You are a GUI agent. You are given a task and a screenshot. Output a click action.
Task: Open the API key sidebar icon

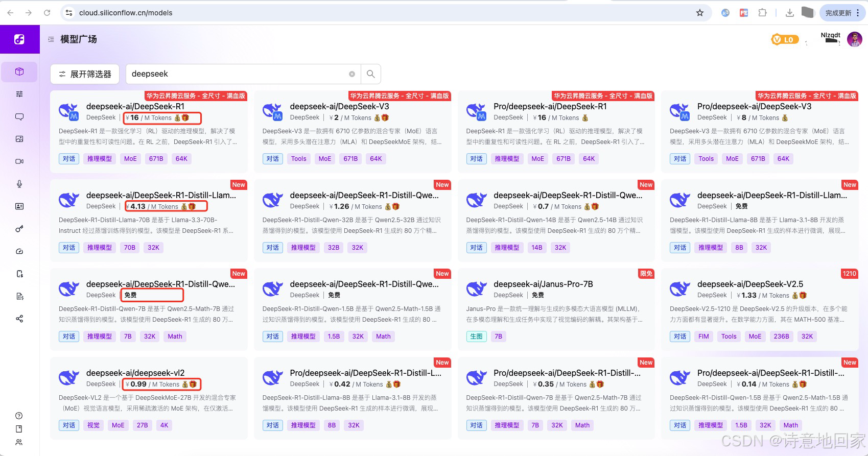[x=19, y=229]
